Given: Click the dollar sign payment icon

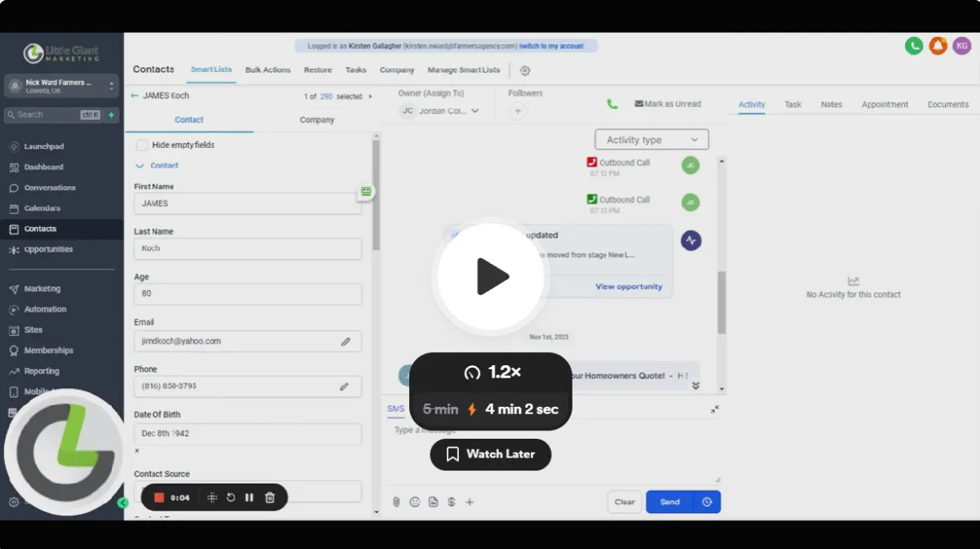Looking at the screenshot, I should (452, 502).
